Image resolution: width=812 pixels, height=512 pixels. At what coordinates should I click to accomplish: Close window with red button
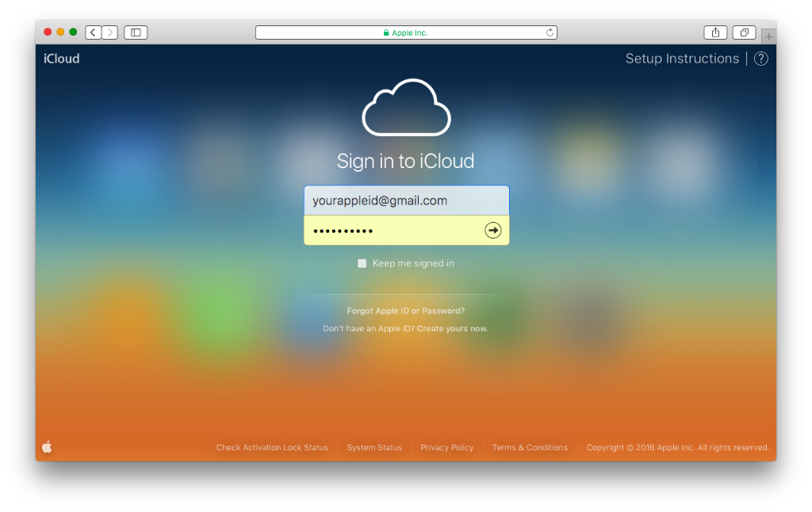[48, 32]
